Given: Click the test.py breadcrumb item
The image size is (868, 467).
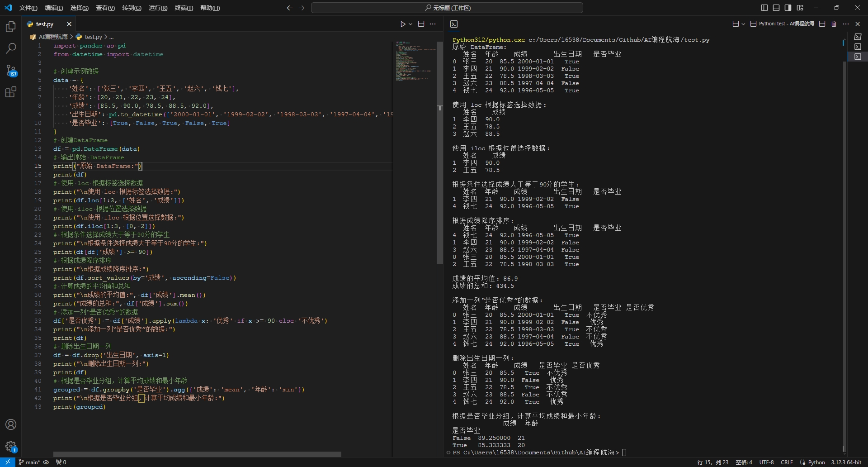Looking at the screenshot, I should pos(90,37).
